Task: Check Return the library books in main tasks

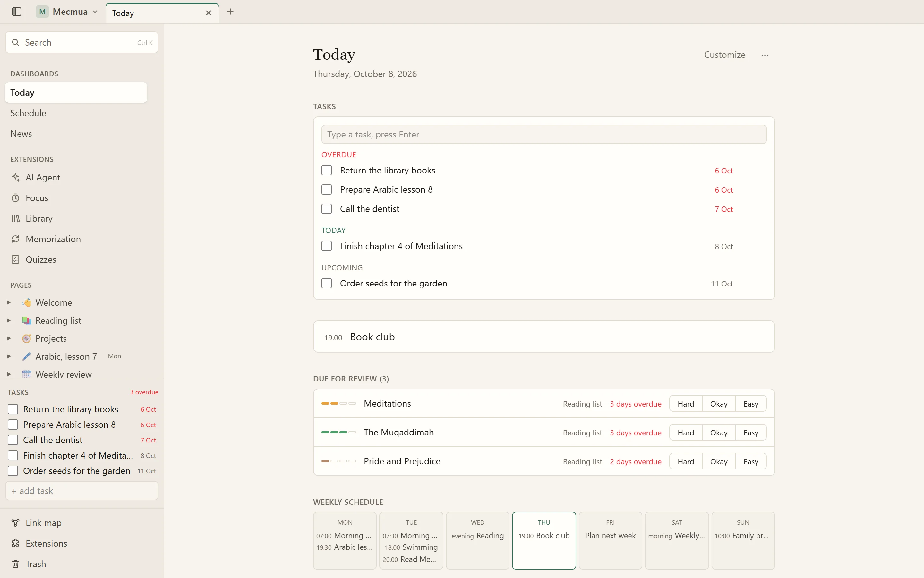Action: click(327, 170)
